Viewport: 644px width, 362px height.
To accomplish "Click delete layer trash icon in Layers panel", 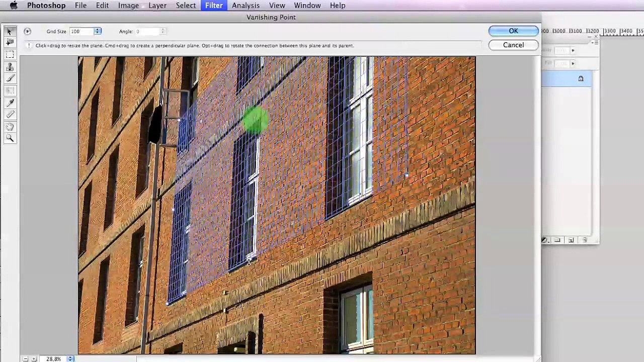I will [x=585, y=240].
